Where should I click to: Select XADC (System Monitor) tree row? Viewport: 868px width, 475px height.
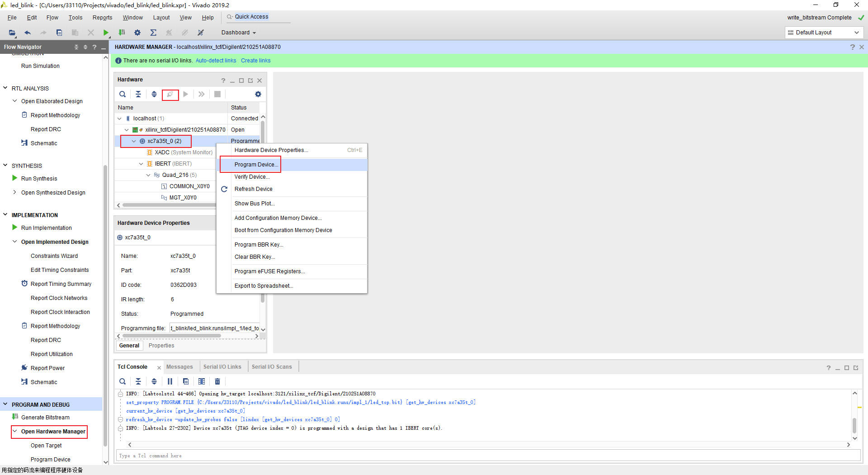click(183, 152)
